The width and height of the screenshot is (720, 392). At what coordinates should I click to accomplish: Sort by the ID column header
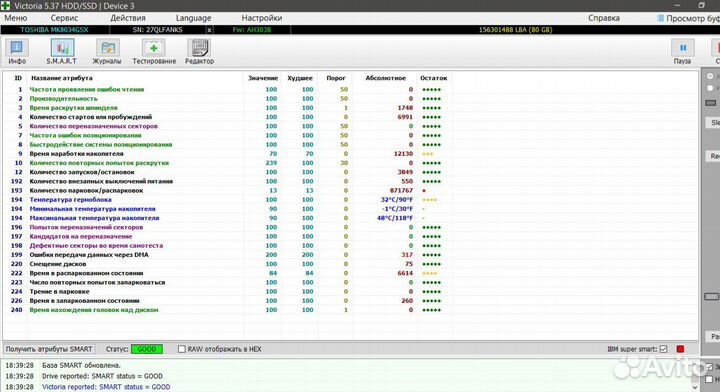(x=18, y=78)
